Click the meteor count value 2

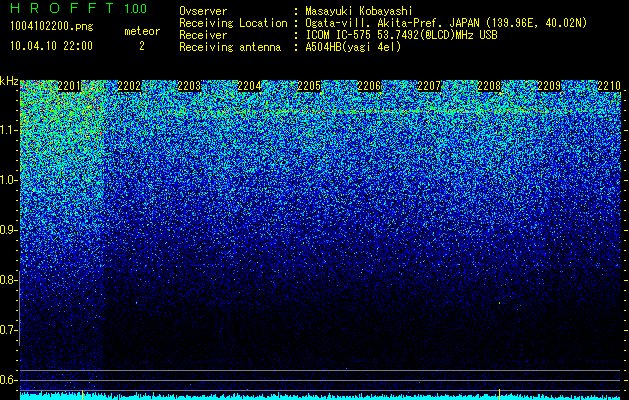coord(142,46)
